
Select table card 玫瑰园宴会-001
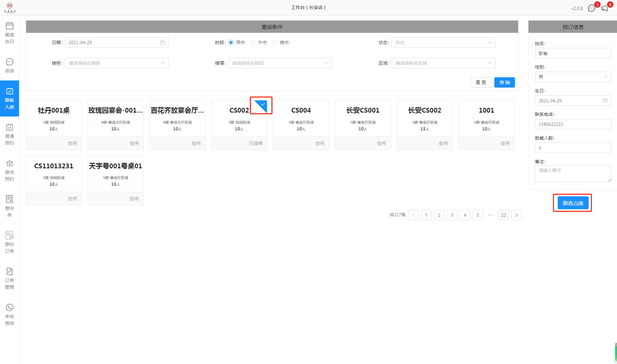[116, 125]
